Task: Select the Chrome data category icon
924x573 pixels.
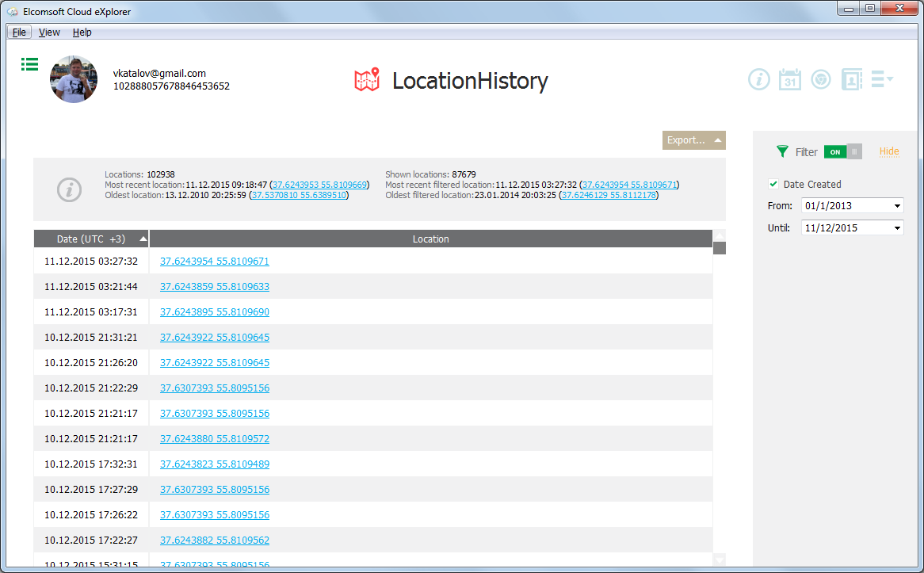Action: [x=820, y=79]
